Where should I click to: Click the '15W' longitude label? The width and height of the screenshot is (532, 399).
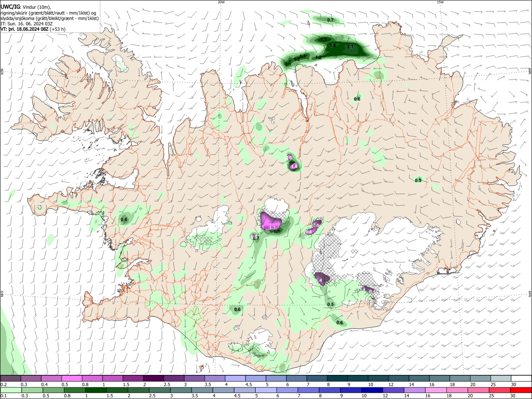coord(440,2)
